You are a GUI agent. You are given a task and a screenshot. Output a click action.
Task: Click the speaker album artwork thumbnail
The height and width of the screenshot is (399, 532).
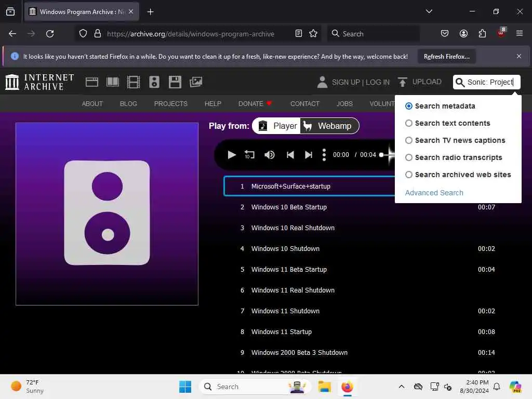107,214
